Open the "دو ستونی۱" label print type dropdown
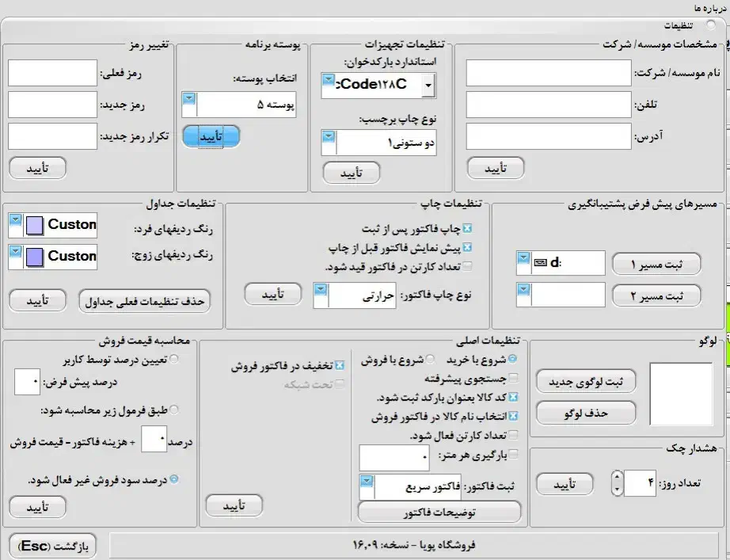The height and width of the screenshot is (560, 730). pyautogui.click(x=328, y=136)
